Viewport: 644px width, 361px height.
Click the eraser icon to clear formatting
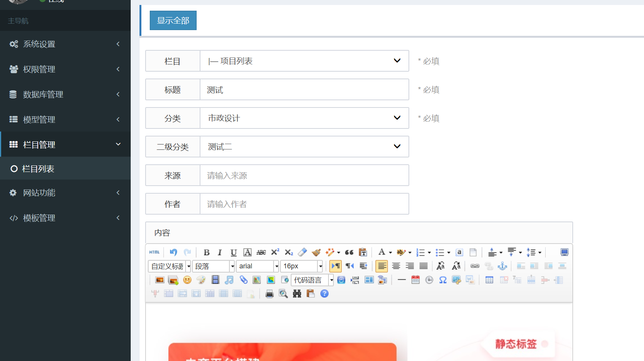tap(303, 252)
